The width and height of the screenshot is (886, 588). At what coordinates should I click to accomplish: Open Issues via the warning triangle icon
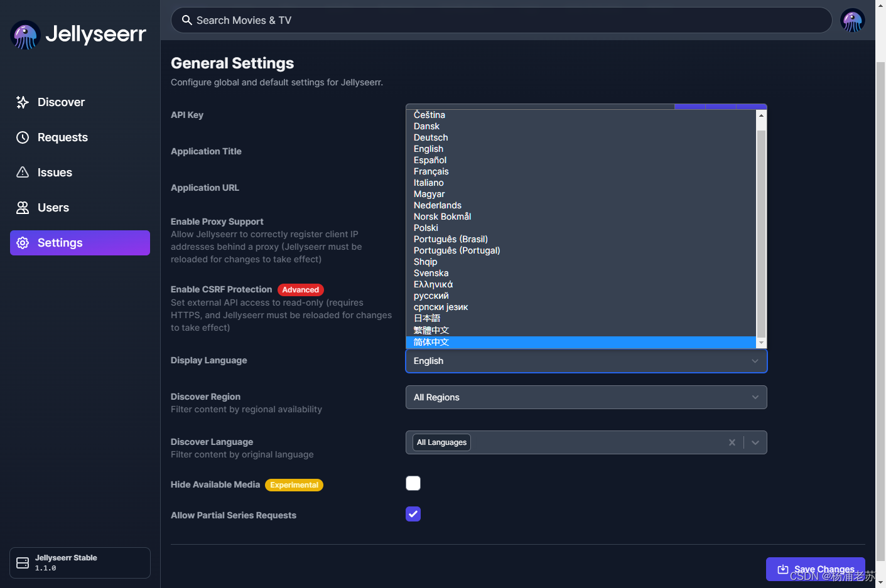(x=23, y=173)
